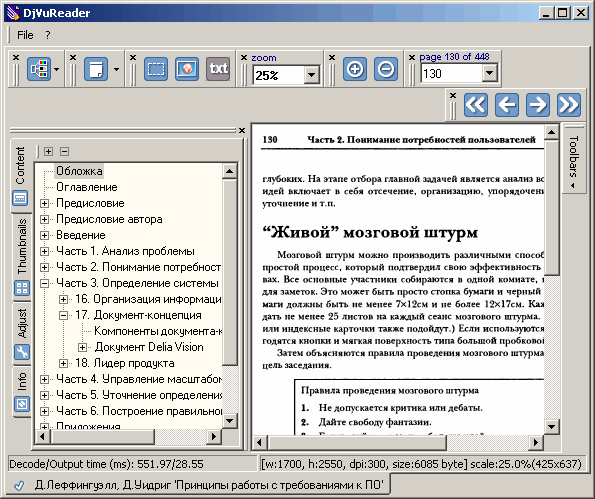595x499 pixels.
Task: Close the zoom toolbar
Action: [x=244, y=58]
